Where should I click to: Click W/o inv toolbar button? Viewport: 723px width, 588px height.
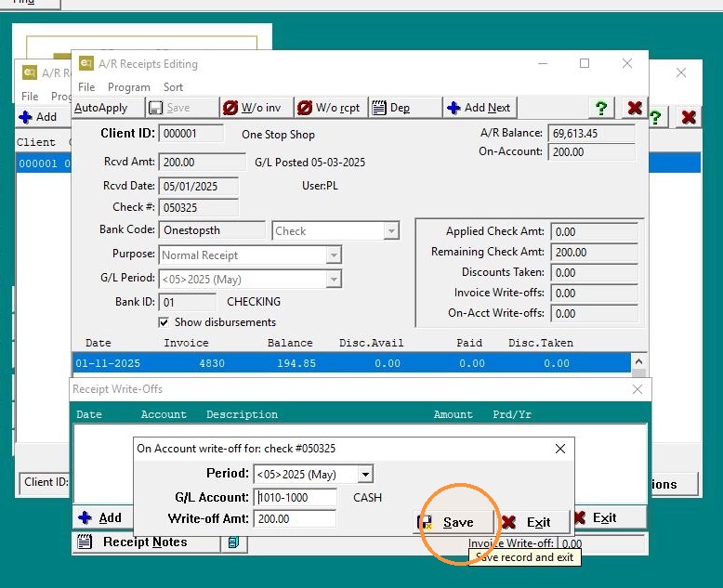coord(256,108)
